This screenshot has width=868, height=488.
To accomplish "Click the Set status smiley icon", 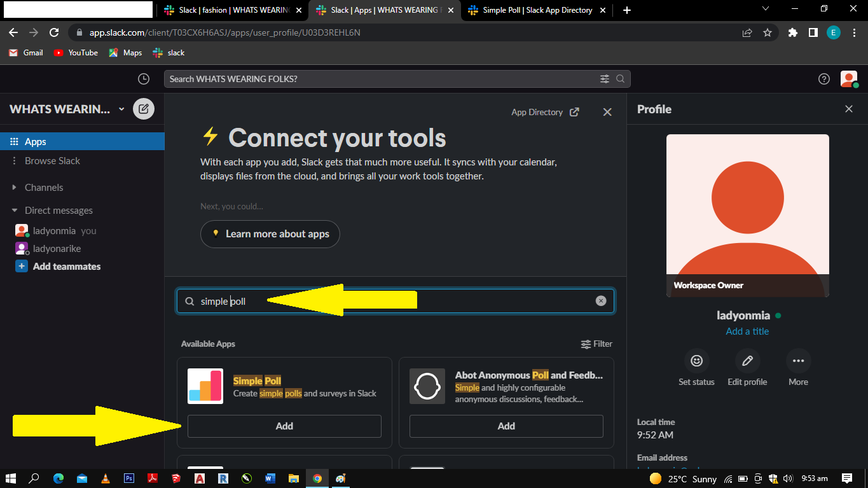I will tap(697, 361).
